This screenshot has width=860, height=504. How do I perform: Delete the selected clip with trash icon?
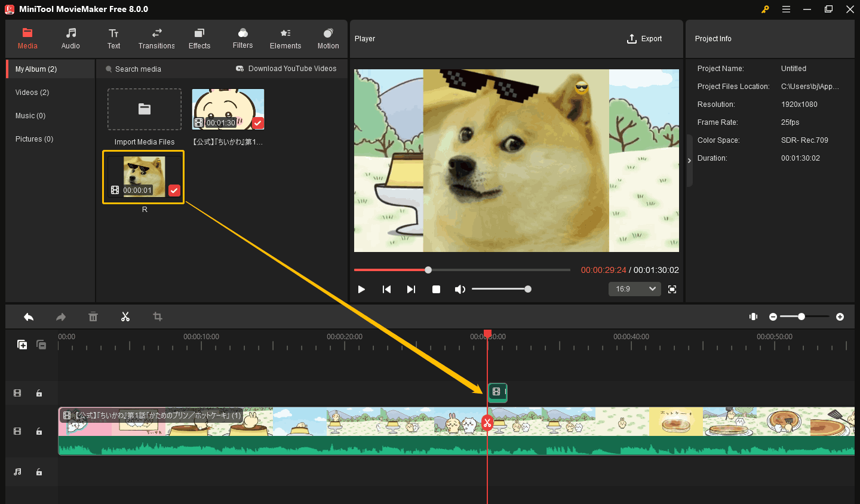coord(93,316)
